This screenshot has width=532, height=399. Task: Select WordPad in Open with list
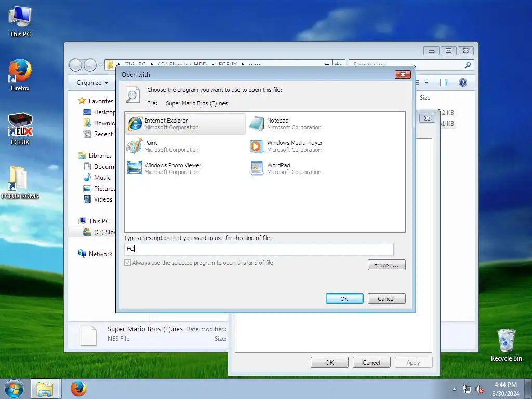pyautogui.click(x=285, y=168)
